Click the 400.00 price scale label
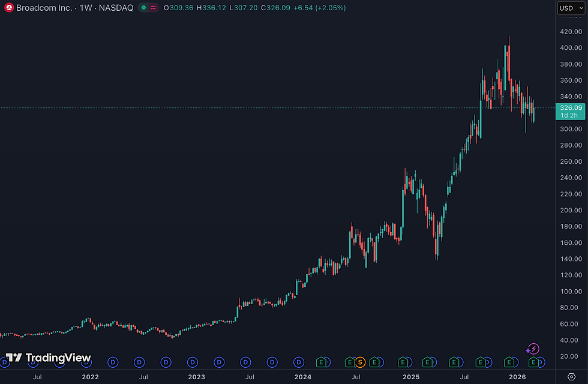This screenshot has height=384, width=588. pos(571,47)
